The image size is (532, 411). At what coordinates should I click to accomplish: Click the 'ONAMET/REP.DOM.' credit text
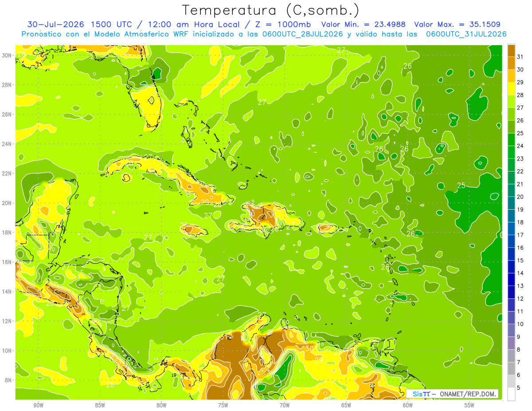pyautogui.click(x=468, y=394)
